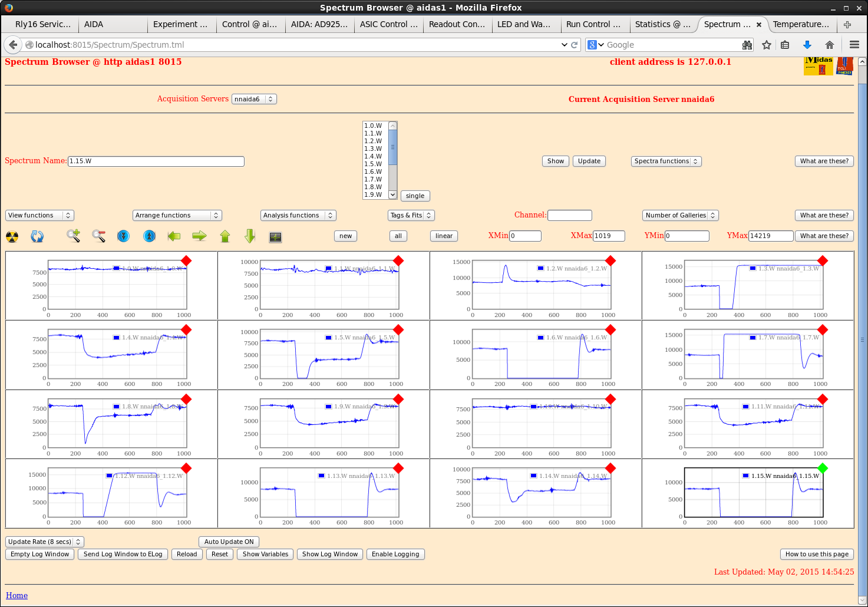Click in the YMax input field
The image size is (868, 607).
(x=771, y=236)
